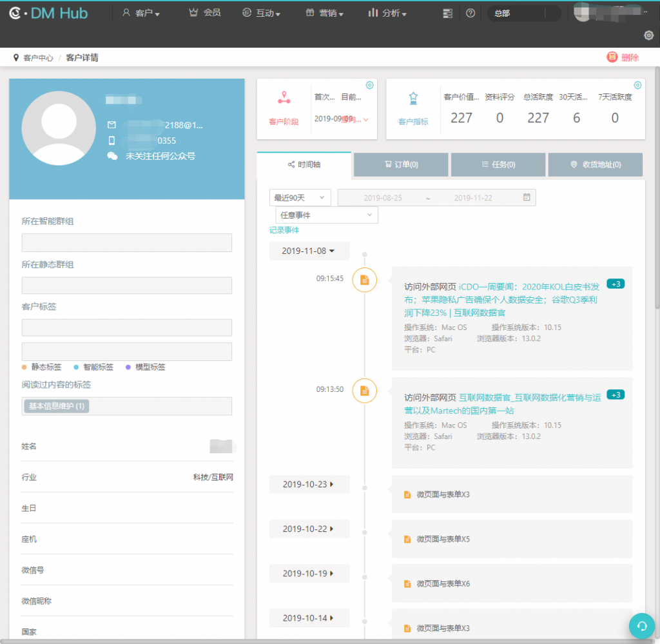Collapse the 2019-11-08 date group
Viewport: 660px width, 644px height.
coord(309,251)
